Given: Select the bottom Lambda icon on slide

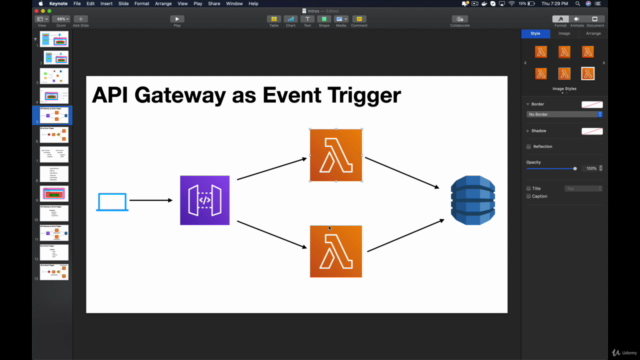Looking at the screenshot, I should pos(336,251).
